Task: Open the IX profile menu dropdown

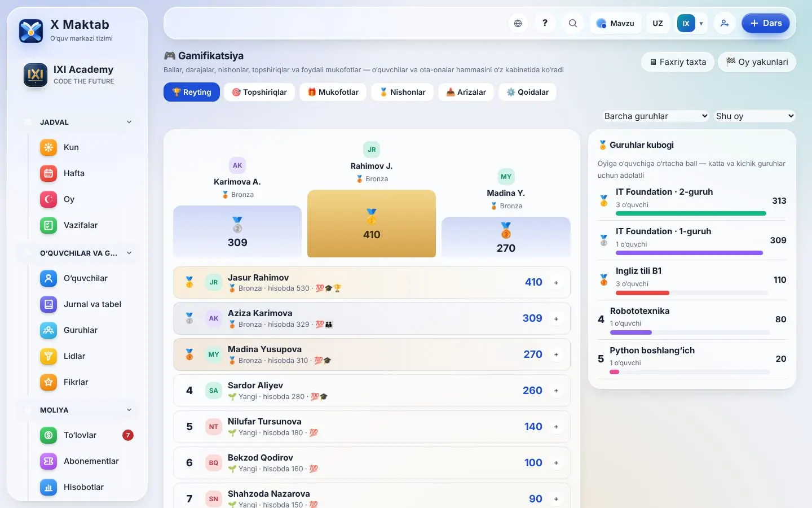Action: point(691,23)
